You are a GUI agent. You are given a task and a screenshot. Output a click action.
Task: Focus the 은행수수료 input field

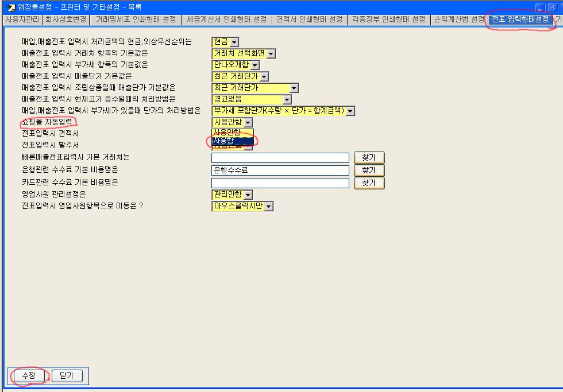tap(280, 170)
